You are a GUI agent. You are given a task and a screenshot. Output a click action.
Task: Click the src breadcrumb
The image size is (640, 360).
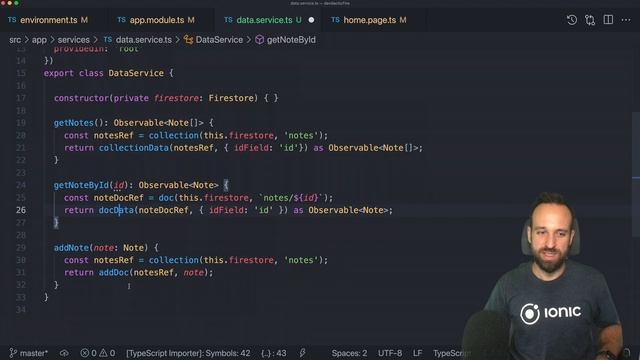15,40
